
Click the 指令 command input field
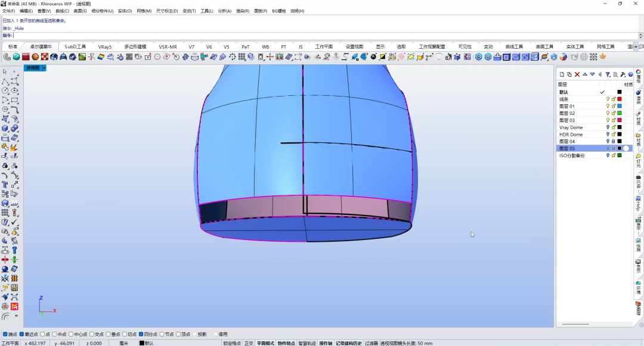click(x=324, y=35)
